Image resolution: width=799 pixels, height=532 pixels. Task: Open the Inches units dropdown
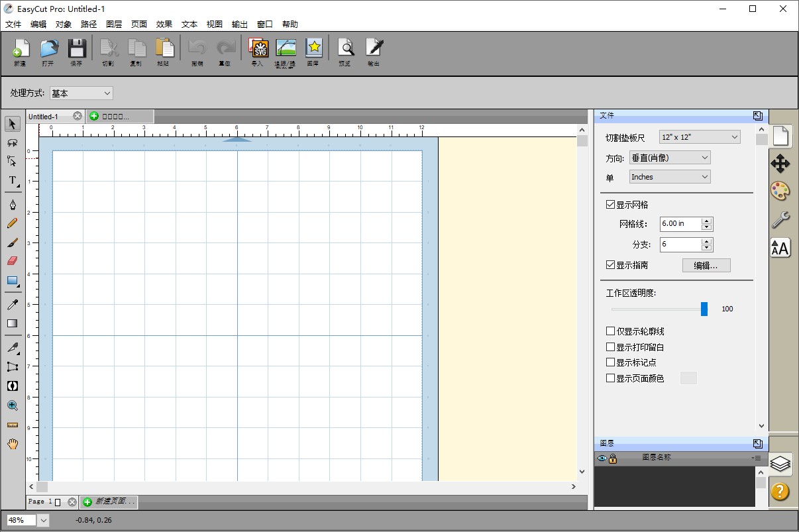click(x=670, y=177)
